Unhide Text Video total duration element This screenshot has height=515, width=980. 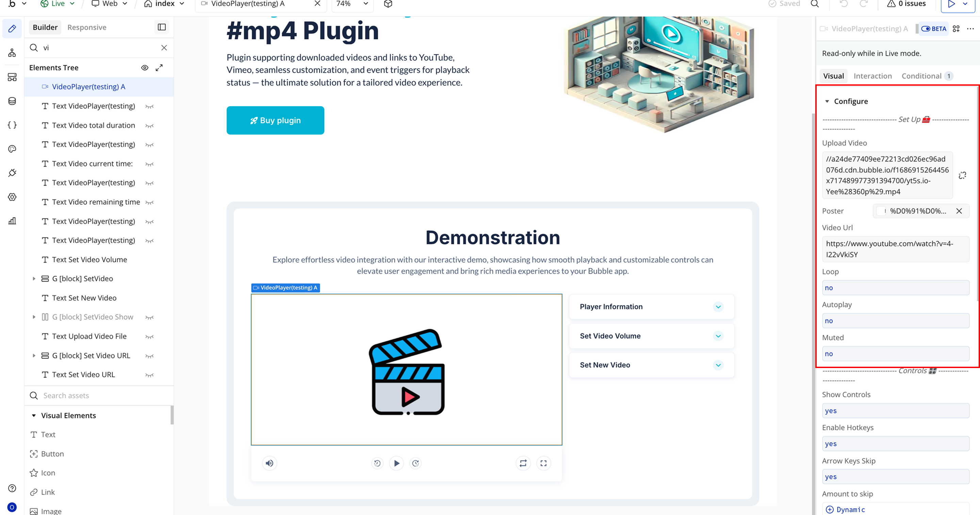[149, 126]
